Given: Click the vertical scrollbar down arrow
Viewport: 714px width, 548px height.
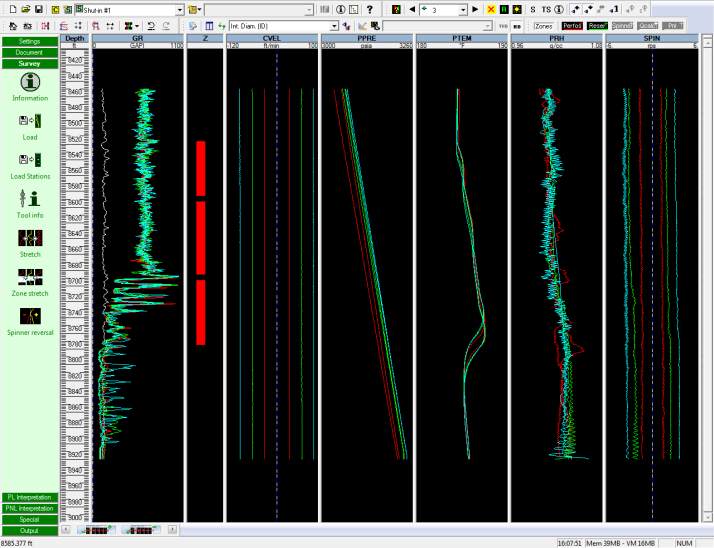Looking at the screenshot, I should [x=707, y=517].
